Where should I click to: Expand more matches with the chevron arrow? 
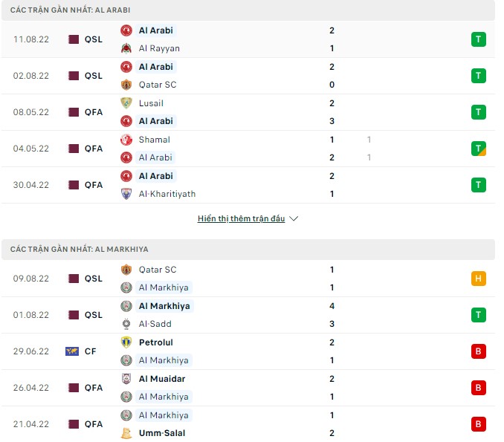pyautogui.click(x=294, y=219)
